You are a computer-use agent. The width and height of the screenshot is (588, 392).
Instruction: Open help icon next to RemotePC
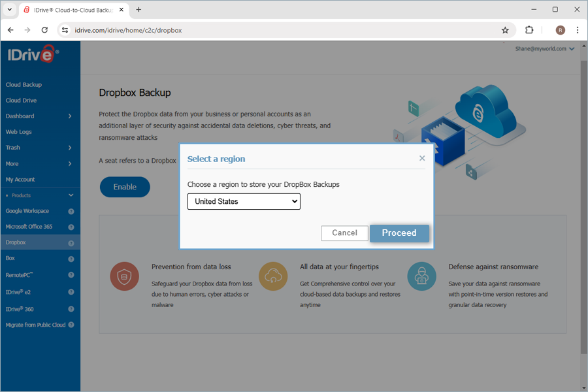[71, 275]
